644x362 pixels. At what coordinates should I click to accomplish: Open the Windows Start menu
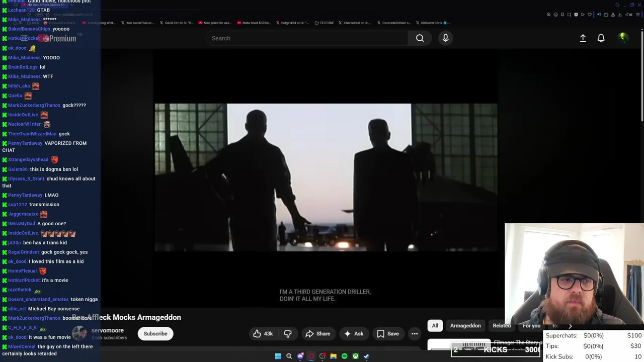click(278, 356)
